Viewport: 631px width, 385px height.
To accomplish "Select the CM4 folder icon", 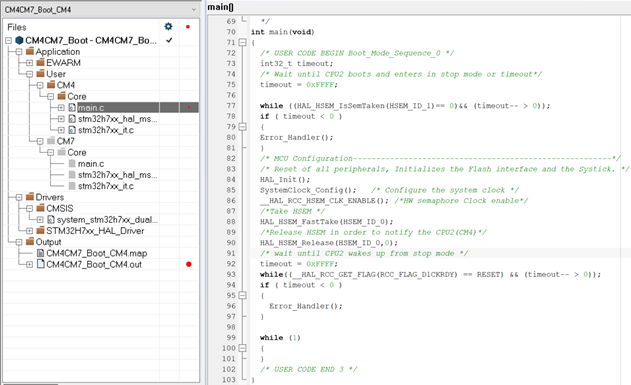I will 51,85.
